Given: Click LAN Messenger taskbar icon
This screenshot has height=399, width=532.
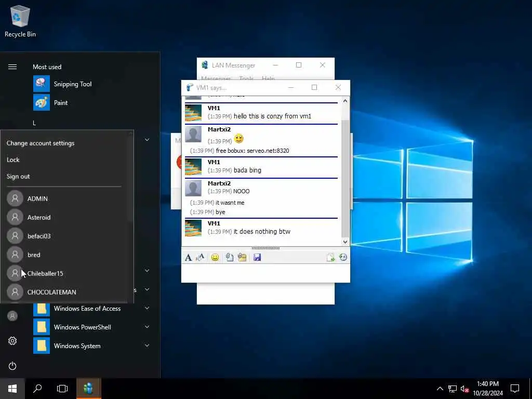Looking at the screenshot, I should pyautogui.click(x=88, y=389).
